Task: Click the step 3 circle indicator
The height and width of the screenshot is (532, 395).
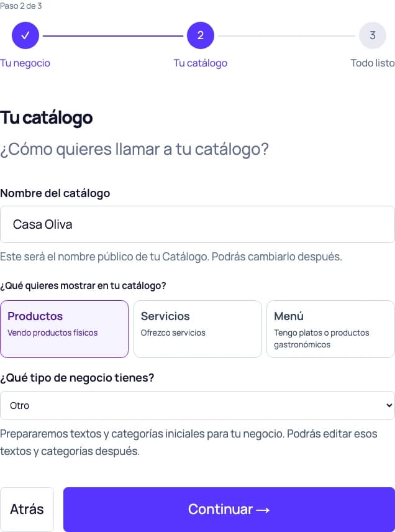Action: 372,35
